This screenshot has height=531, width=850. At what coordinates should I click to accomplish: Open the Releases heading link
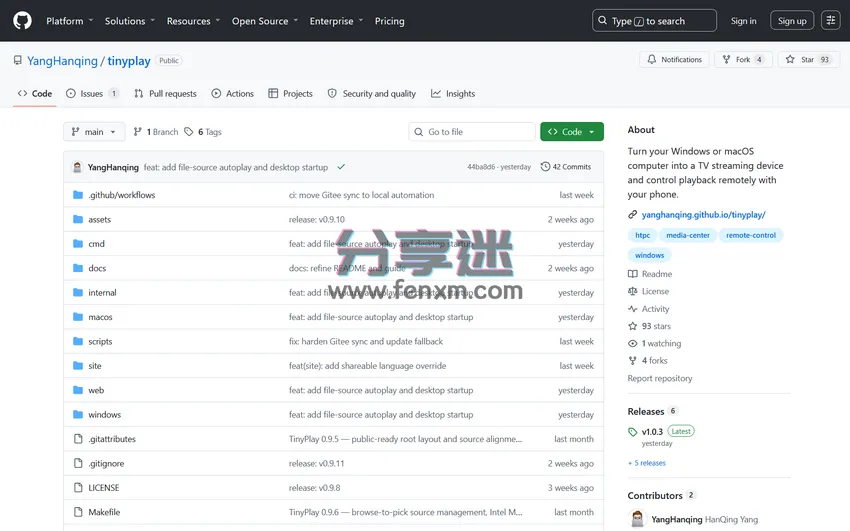pyautogui.click(x=646, y=411)
